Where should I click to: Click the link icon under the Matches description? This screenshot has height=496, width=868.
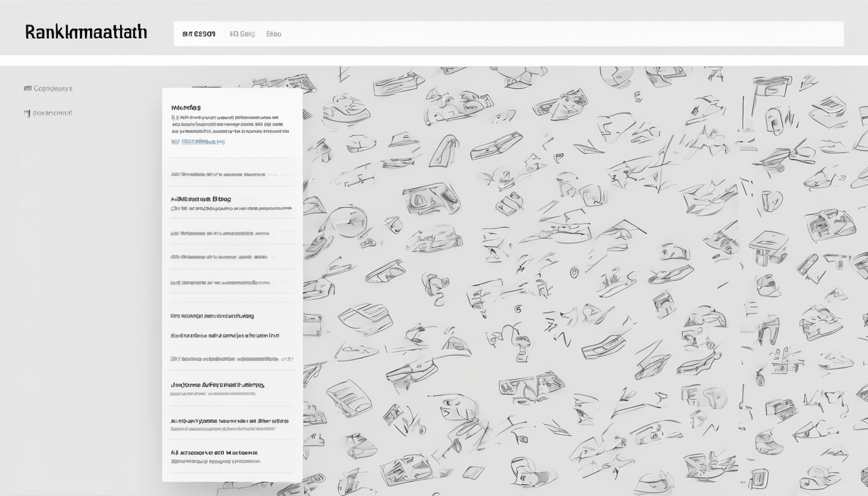click(x=174, y=141)
